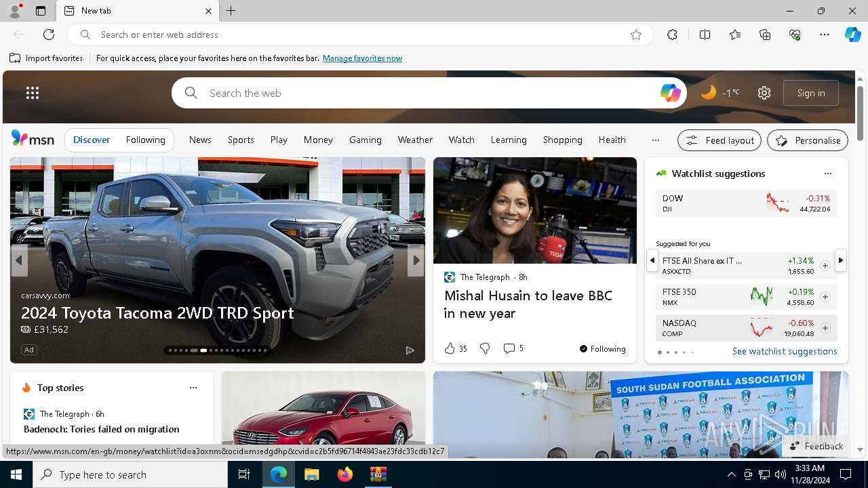Open a new tab with plus button
The height and width of the screenshot is (488, 868).
point(231,11)
